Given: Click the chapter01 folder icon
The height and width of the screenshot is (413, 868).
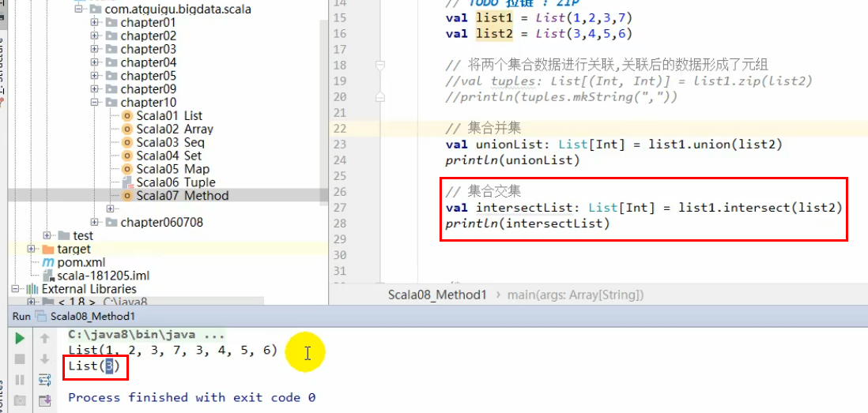Looking at the screenshot, I should pos(111,23).
